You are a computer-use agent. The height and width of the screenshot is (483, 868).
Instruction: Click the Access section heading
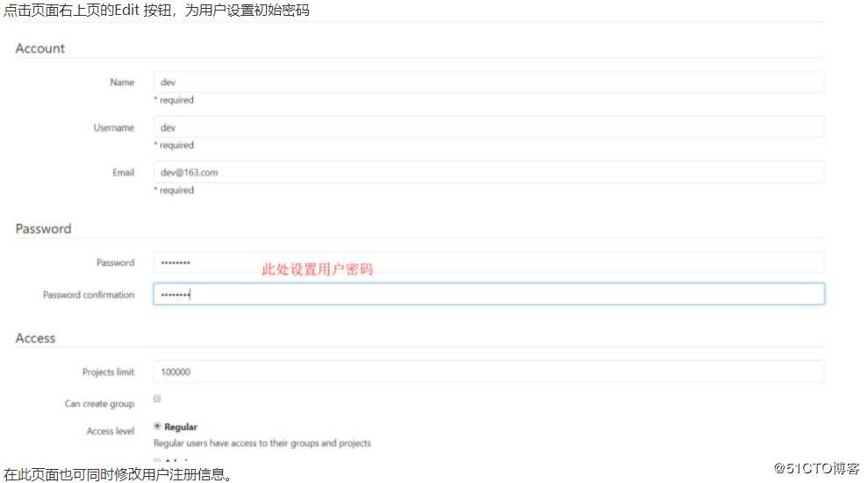click(35, 338)
